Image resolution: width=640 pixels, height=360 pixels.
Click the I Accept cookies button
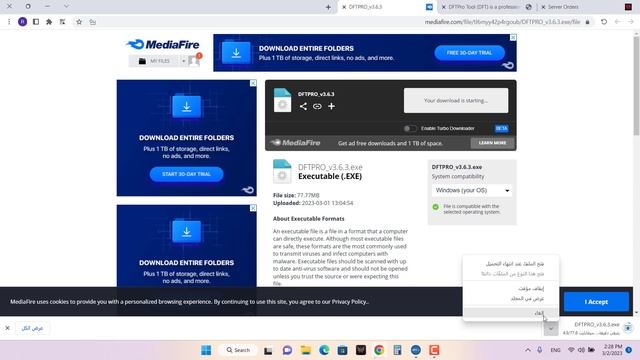(x=596, y=302)
